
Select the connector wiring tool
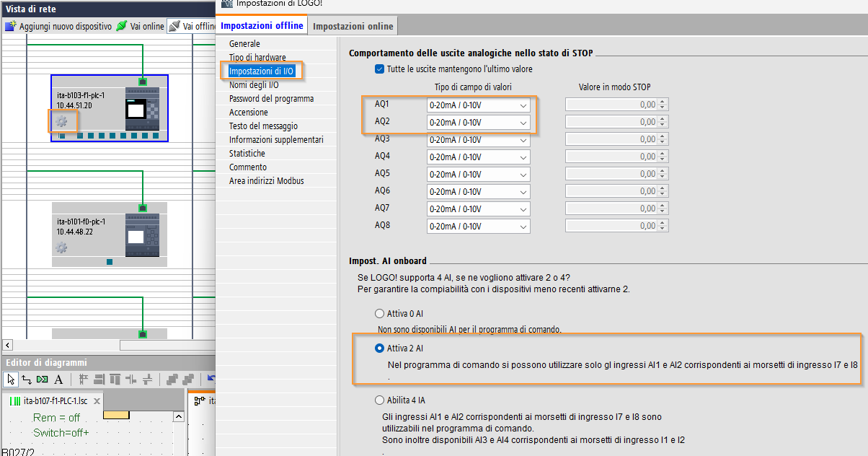[27, 380]
